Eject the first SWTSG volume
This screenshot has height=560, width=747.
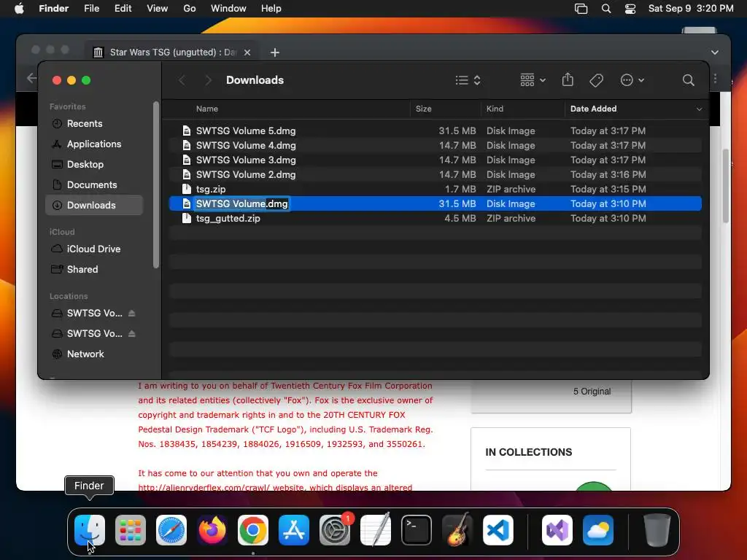pos(132,313)
